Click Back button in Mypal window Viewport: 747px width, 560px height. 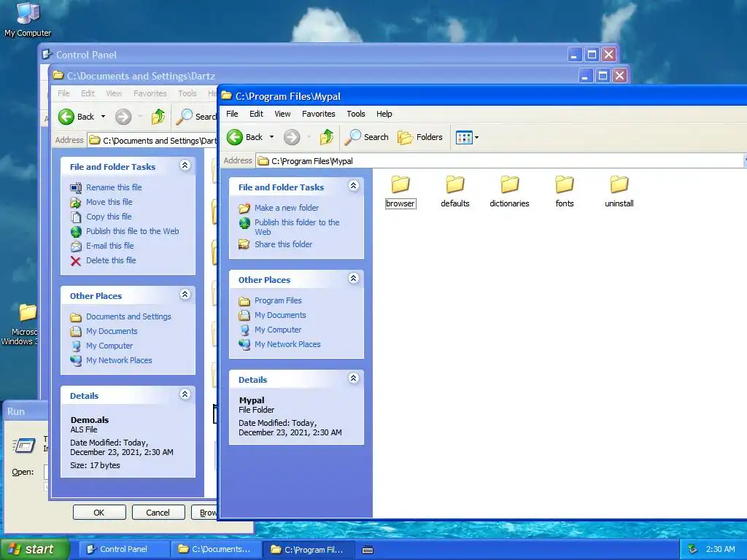click(x=245, y=137)
